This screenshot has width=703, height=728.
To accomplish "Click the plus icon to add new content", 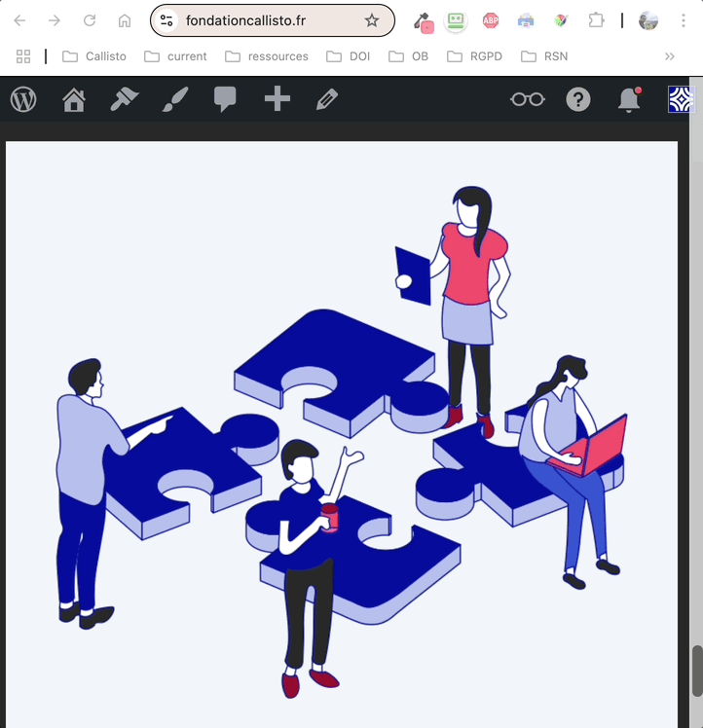I will point(277,99).
